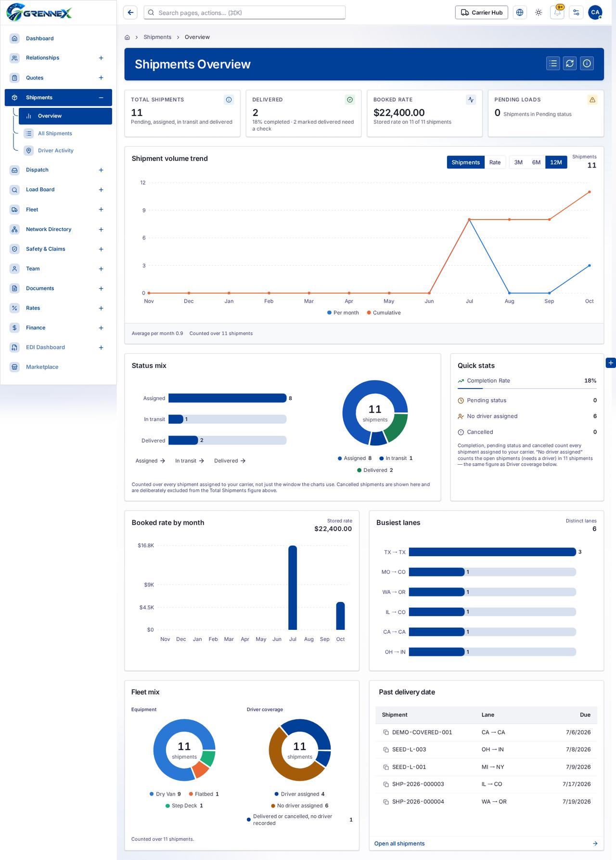616x860 pixels.
Task: Open the Marketplace sidebar item
Action: (x=58, y=367)
